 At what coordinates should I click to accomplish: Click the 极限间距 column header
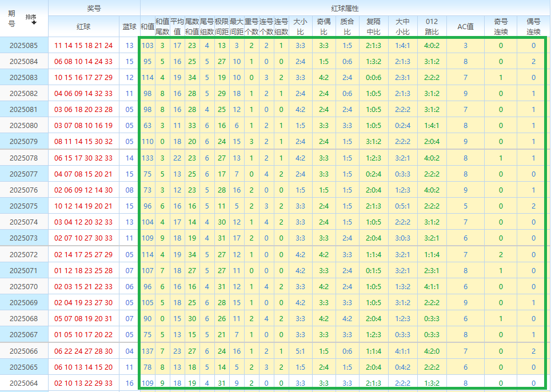pos(222,26)
